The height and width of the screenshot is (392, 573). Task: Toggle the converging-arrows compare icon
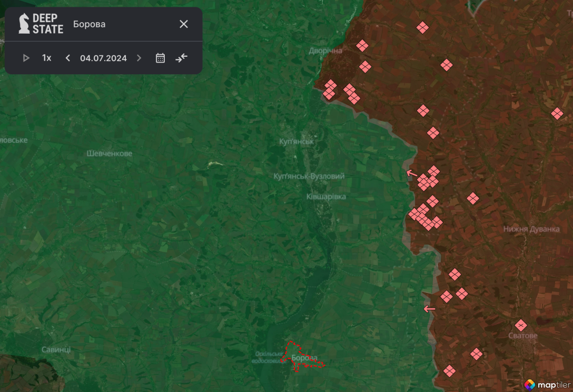point(181,58)
